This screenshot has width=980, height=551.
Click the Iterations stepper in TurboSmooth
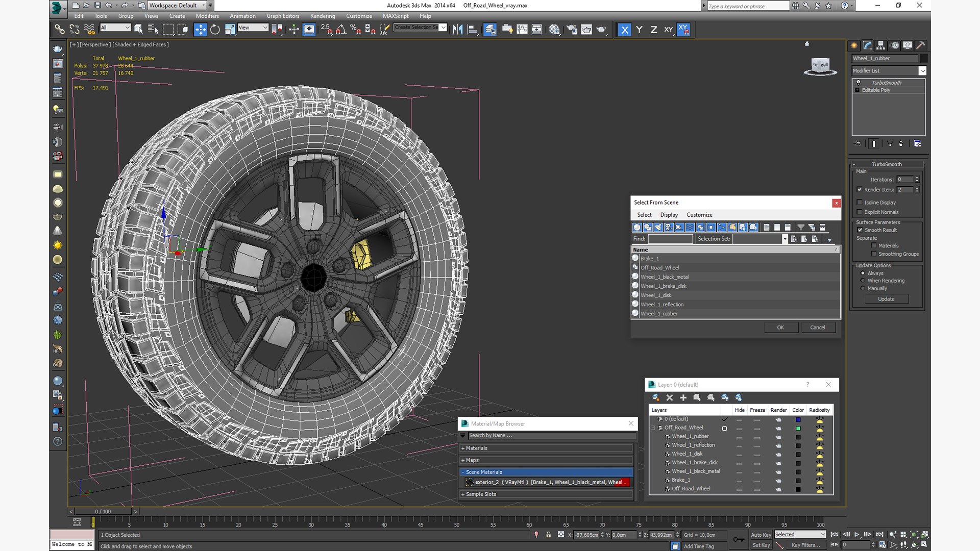(x=917, y=179)
